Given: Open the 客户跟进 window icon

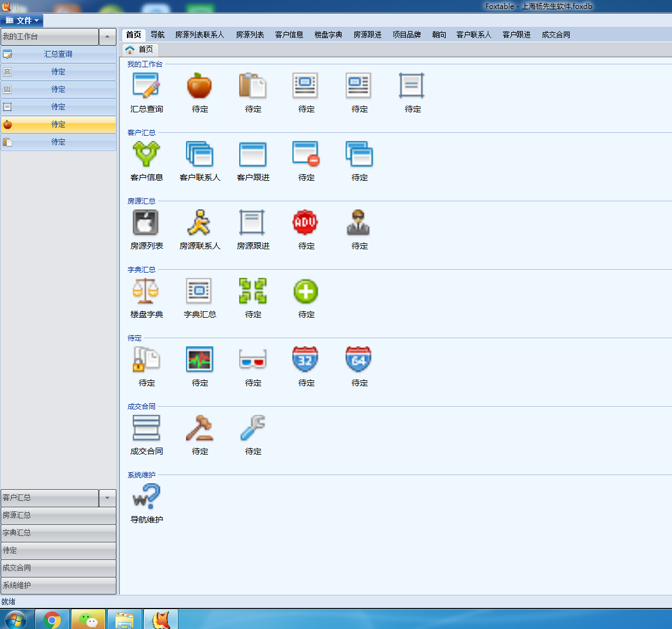Looking at the screenshot, I should (253, 154).
